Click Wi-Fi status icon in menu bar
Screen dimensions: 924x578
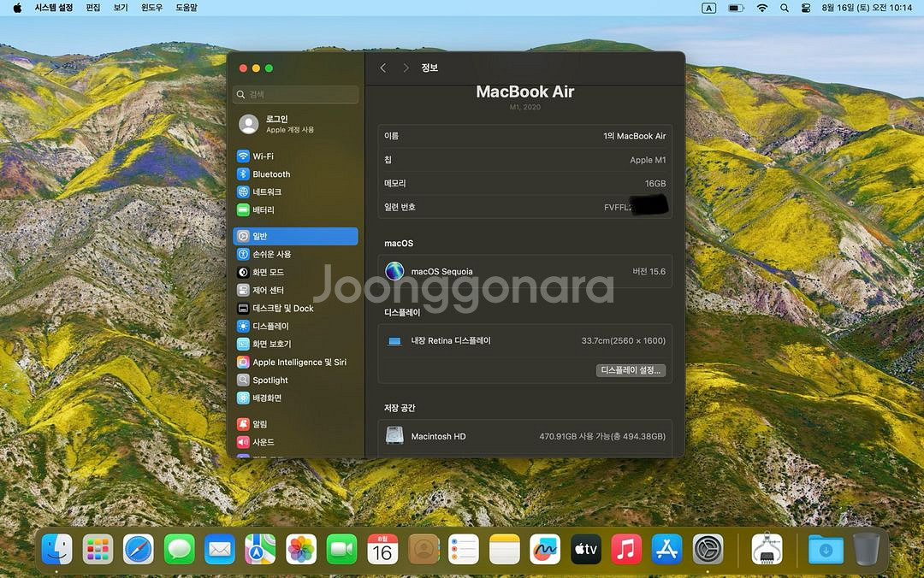pos(762,8)
